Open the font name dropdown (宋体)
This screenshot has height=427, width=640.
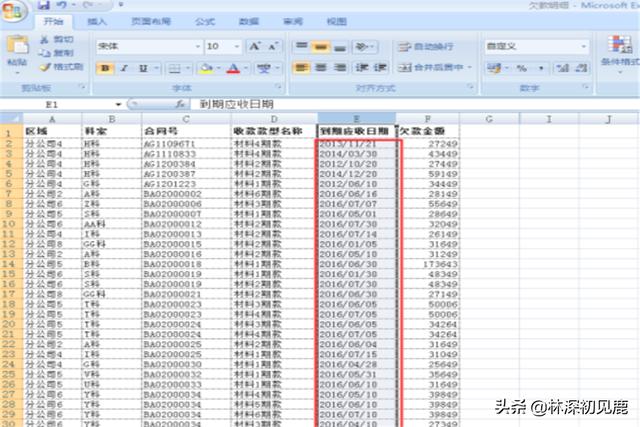tap(198, 47)
